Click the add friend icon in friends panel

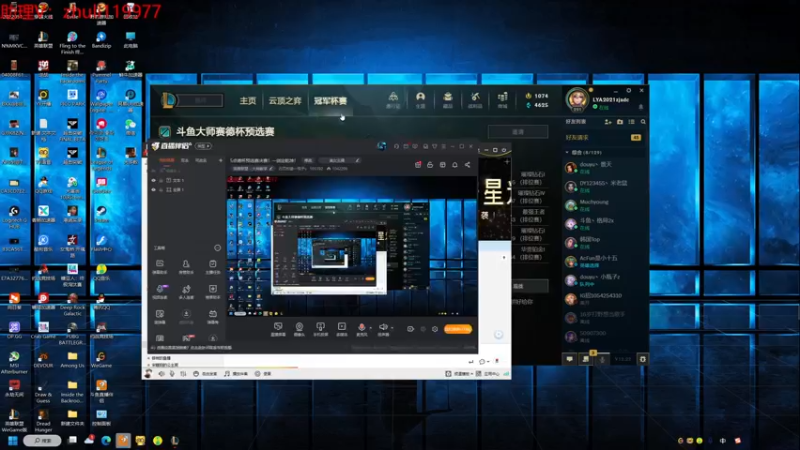coord(608,122)
